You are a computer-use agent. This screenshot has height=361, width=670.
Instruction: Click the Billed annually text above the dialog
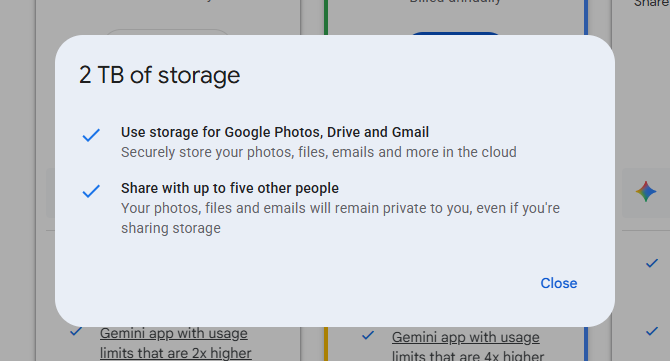(x=455, y=2)
